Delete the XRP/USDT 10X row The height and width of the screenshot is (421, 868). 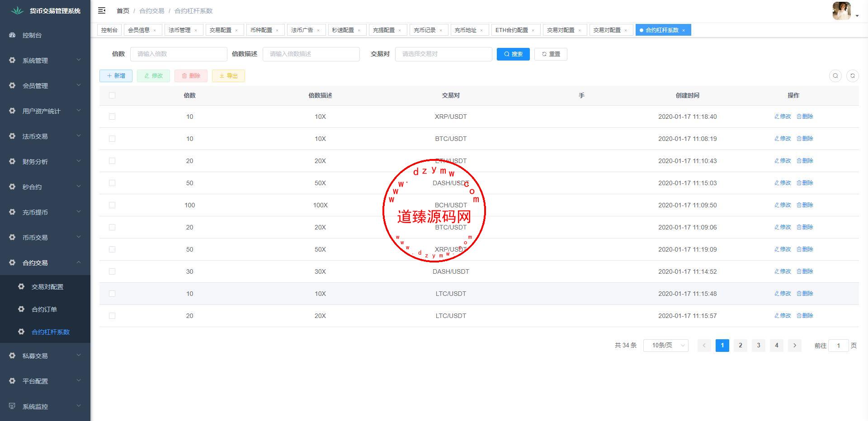805,117
